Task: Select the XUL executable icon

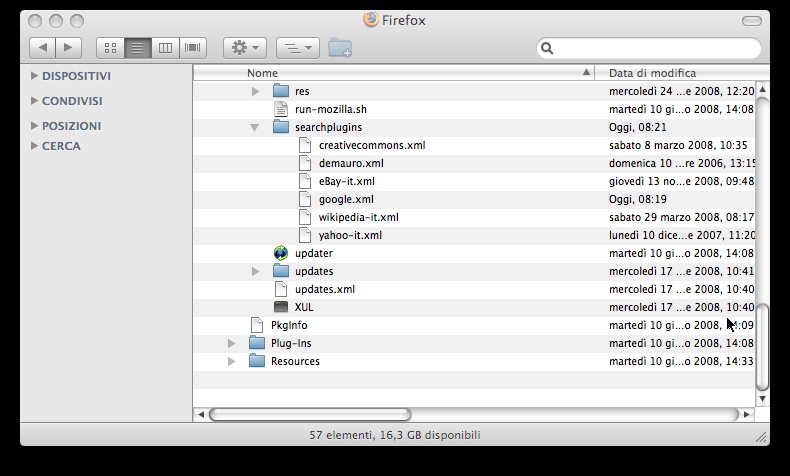Action: pyautogui.click(x=281, y=307)
